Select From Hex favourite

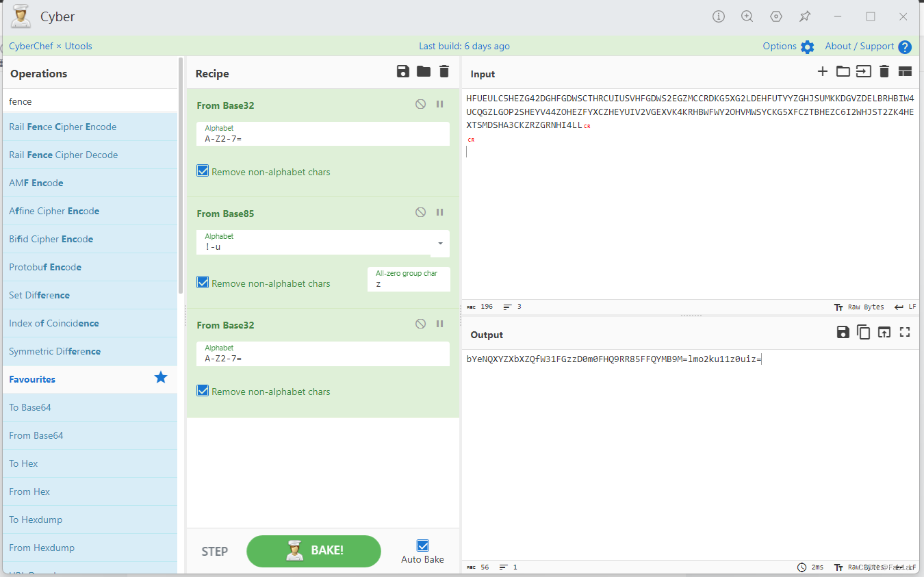(90, 491)
